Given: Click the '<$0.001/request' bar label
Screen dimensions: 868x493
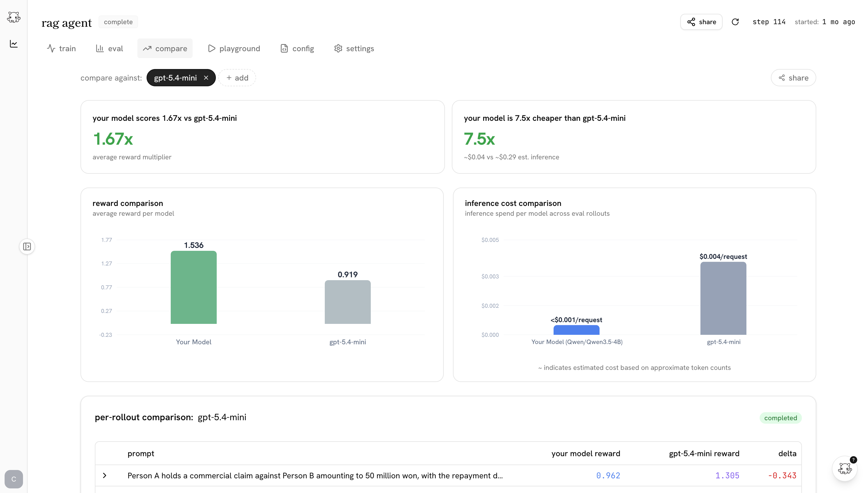Looking at the screenshot, I should (x=576, y=320).
